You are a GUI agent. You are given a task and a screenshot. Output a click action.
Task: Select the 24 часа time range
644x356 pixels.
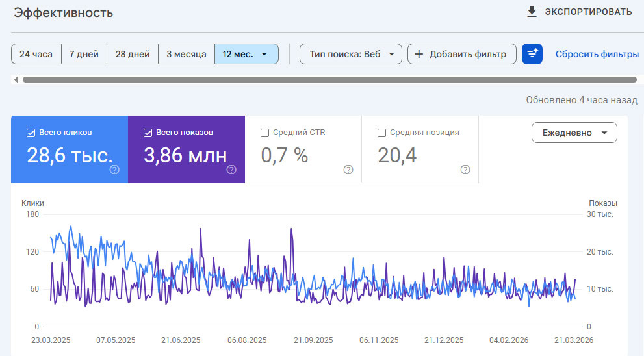36,54
